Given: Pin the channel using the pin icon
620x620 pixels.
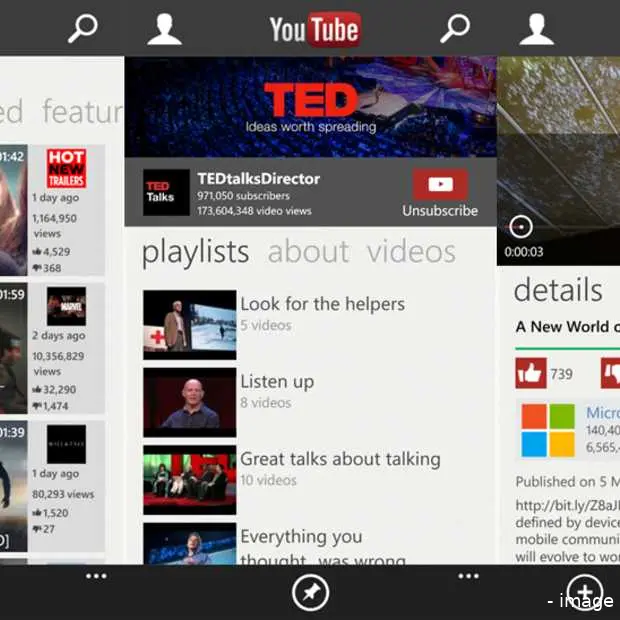Looking at the screenshot, I should click(310, 593).
